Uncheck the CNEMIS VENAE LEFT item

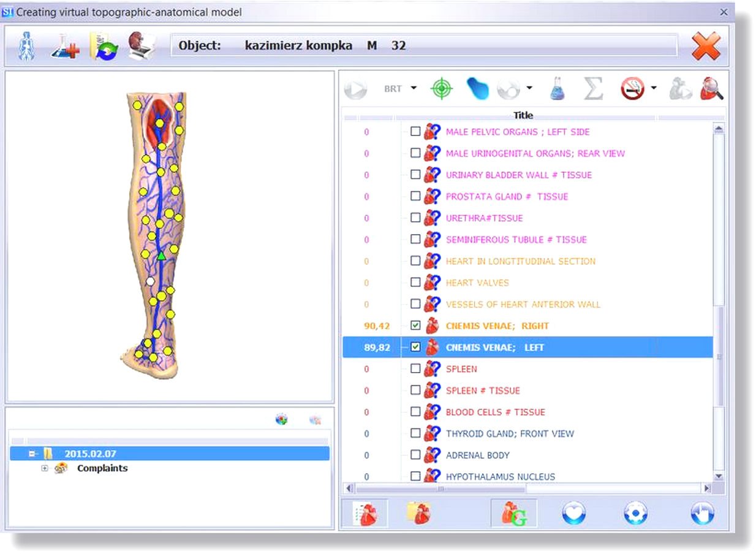tap(415, 347)
